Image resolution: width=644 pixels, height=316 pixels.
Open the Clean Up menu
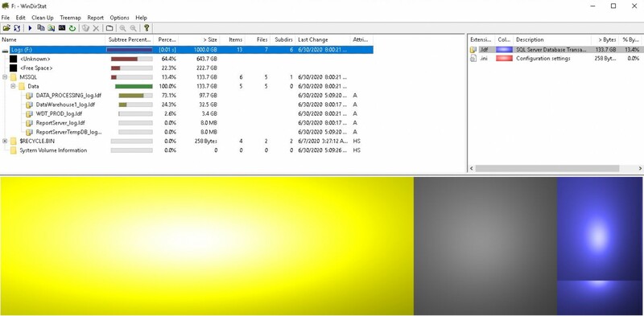point(43,18)
